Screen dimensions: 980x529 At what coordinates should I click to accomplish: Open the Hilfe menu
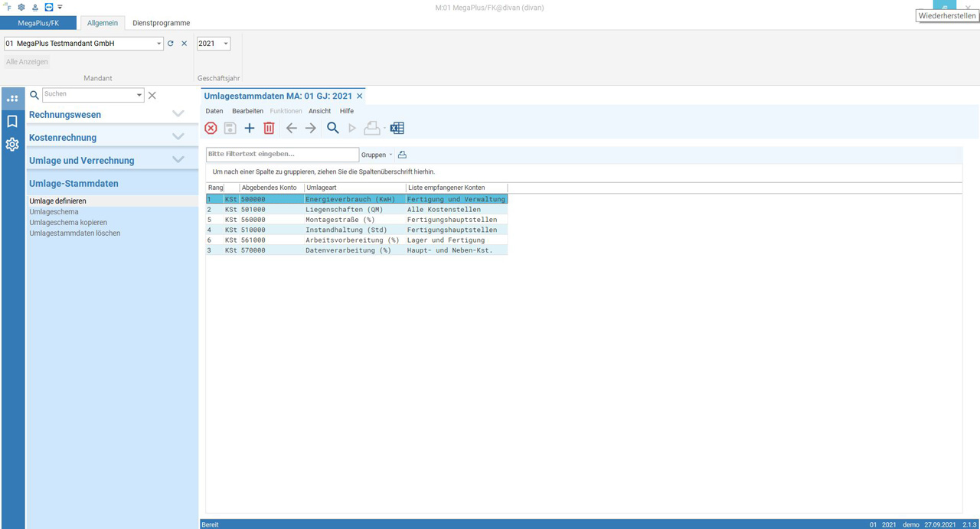[347, 111]
